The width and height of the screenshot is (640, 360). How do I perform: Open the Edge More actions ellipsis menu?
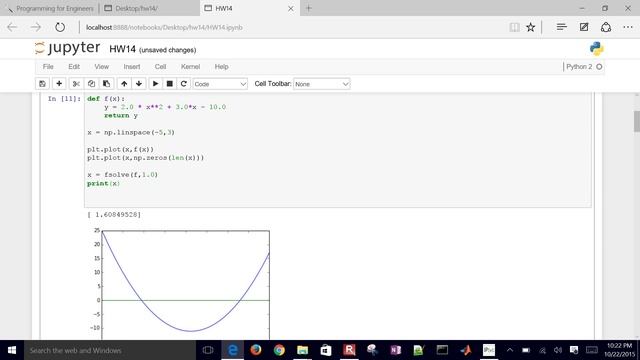coord(628,27)
